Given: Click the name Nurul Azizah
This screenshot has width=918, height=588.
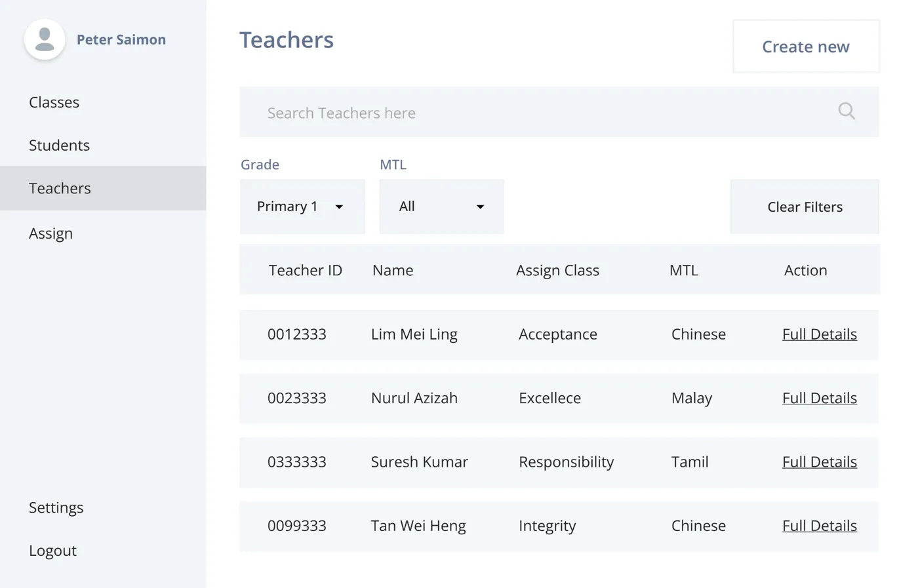Looking at the screenshot, I should 414,398.
